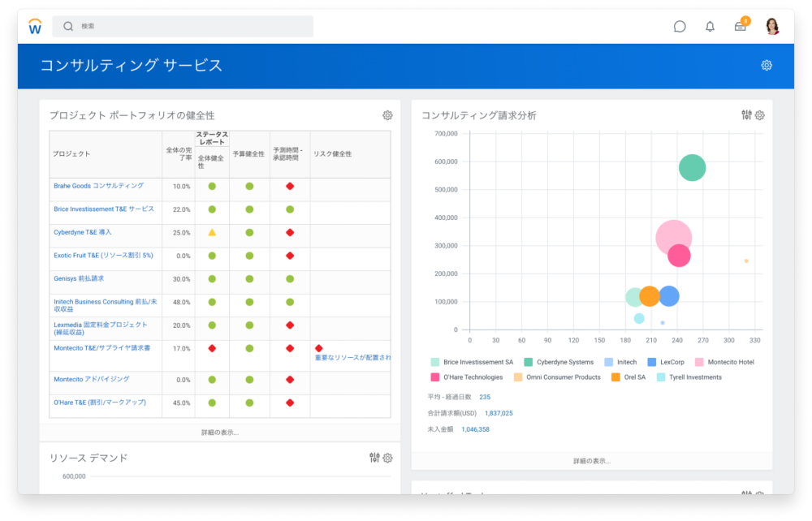This screenshot has height=521, width=812.
Task: Open dashboard settings gear in blue banner
Action: click(x=767, y=65)
